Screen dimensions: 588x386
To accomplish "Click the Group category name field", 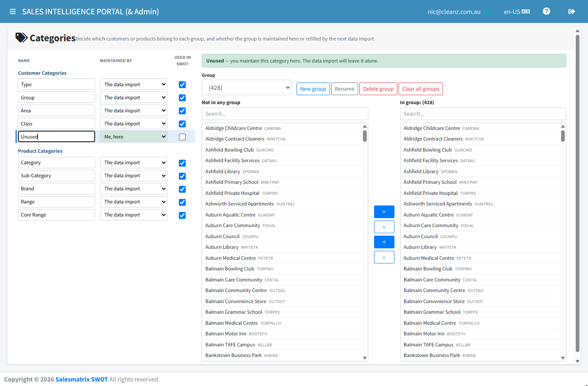I will point(56,97).
